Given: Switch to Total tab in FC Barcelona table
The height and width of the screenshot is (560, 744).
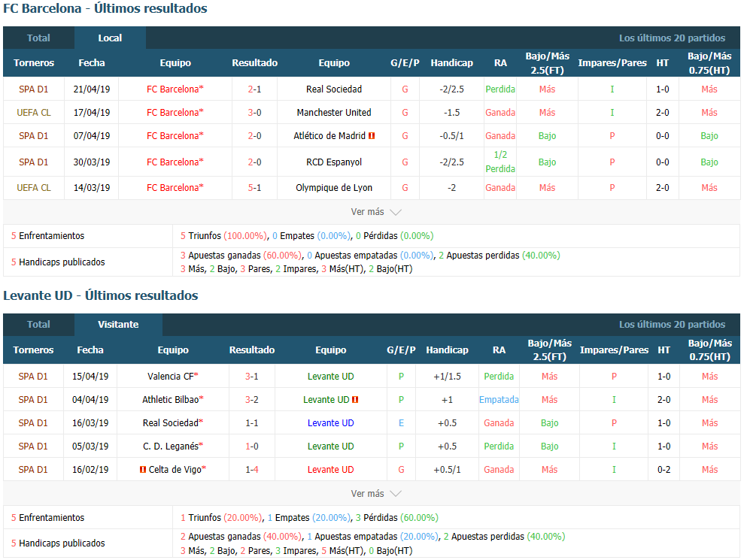Looking at the screenshot, I should point(38,38).
